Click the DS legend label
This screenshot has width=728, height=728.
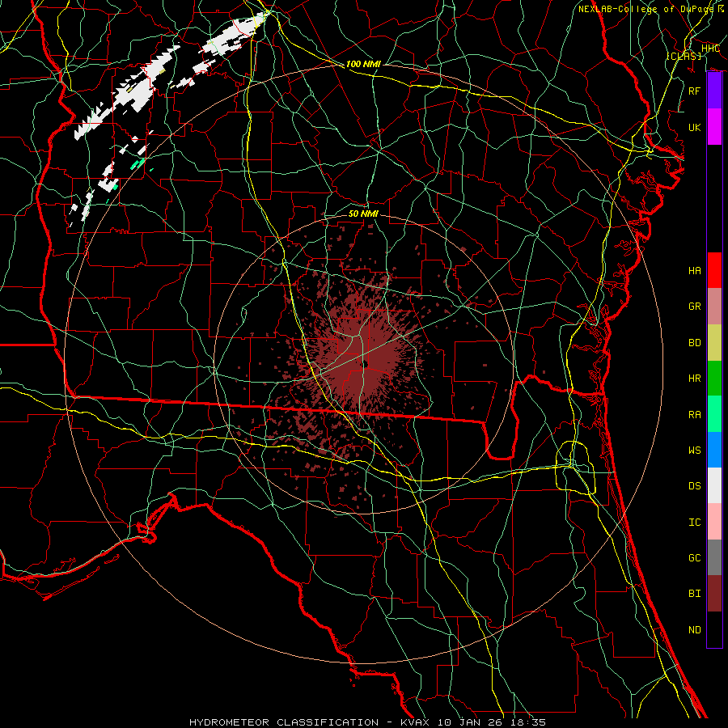[x=695, y=485]
